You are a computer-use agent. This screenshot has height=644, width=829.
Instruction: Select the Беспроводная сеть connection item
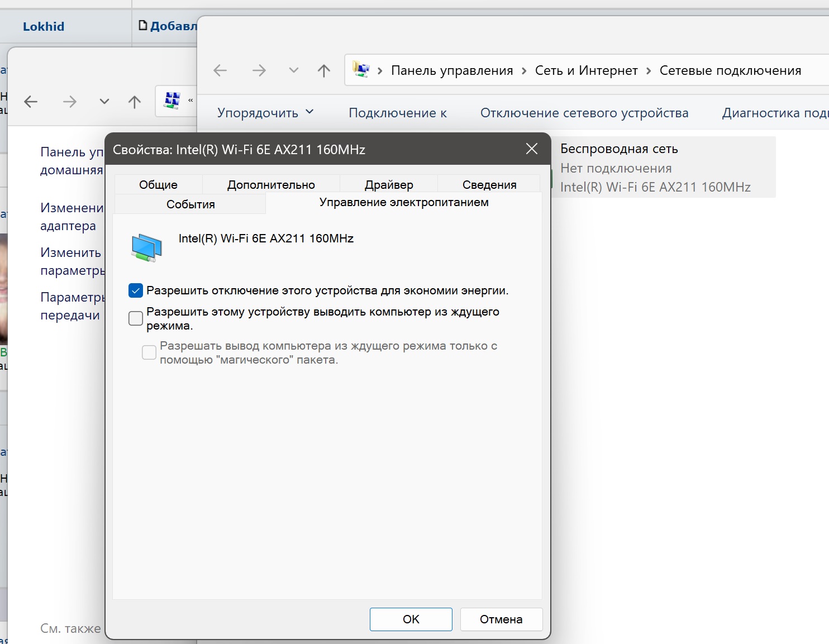[663, 167]
